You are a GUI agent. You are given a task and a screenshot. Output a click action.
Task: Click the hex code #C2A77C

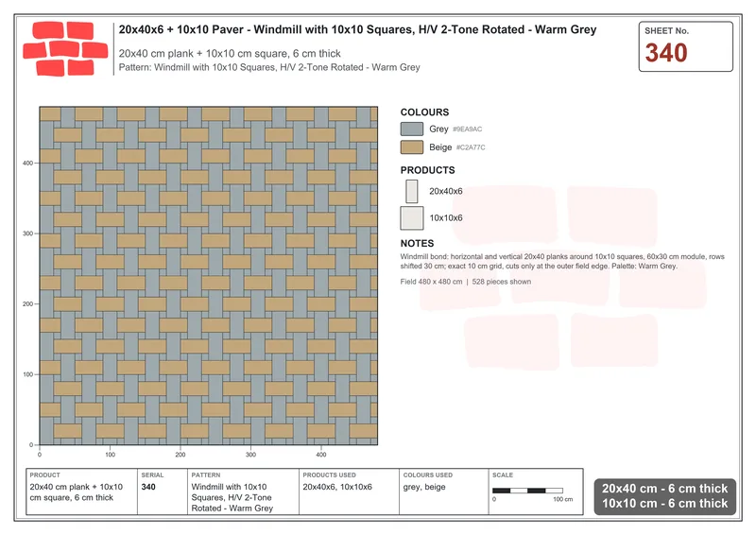tap(471, 147)
